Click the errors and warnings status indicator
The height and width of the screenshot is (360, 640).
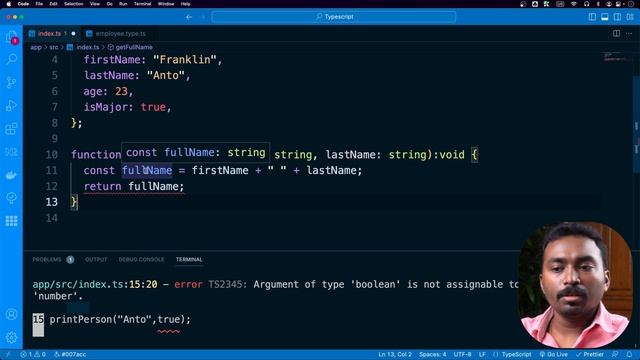33,354
